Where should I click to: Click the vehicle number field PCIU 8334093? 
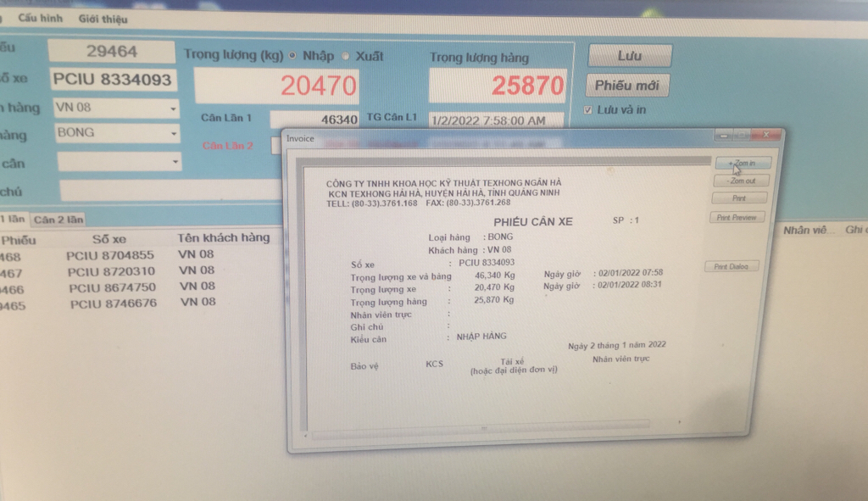pos(112,81)
